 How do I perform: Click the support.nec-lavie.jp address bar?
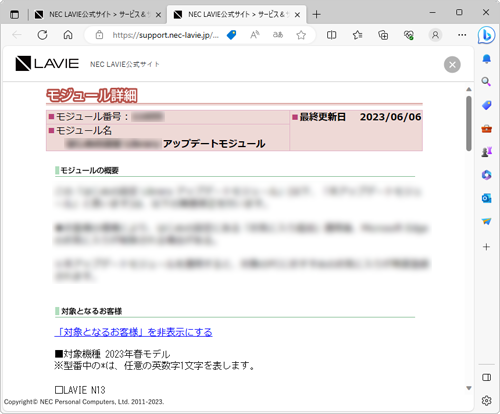click(x=165, y=35)
